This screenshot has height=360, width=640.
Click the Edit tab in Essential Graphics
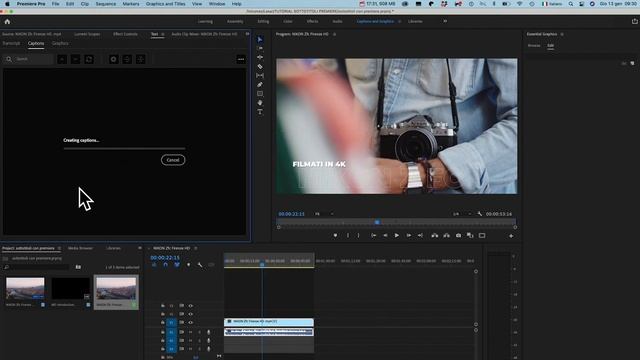pyautogui.click(x=551, y=46)
